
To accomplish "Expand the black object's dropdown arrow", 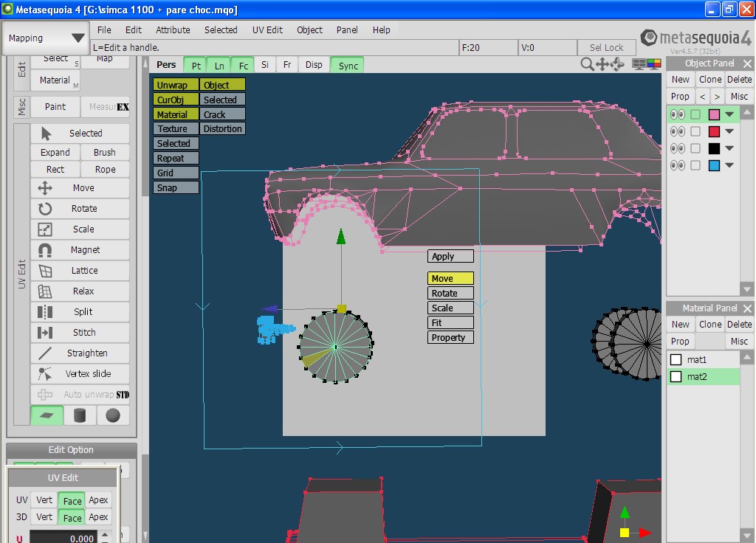I will pos(730,148).
